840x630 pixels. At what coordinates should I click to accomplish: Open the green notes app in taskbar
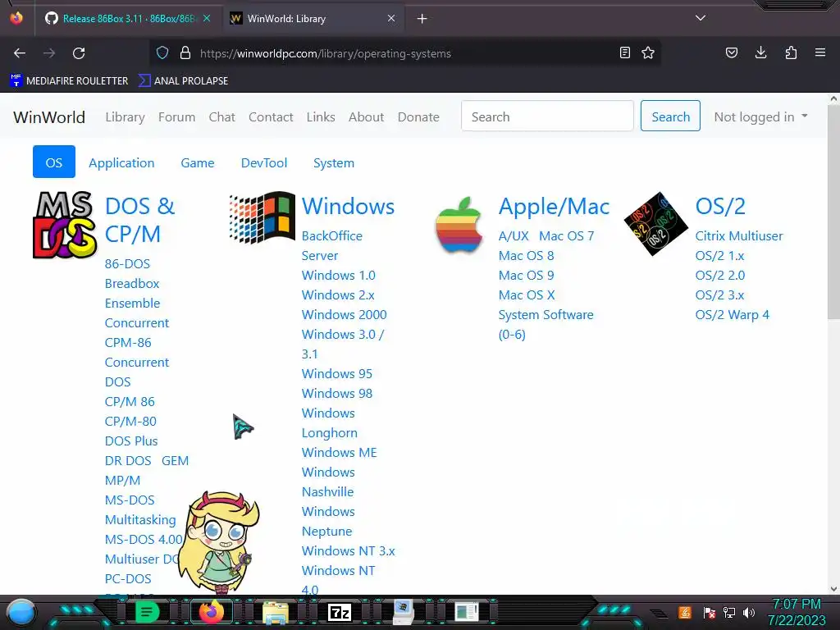pos(147,612)
